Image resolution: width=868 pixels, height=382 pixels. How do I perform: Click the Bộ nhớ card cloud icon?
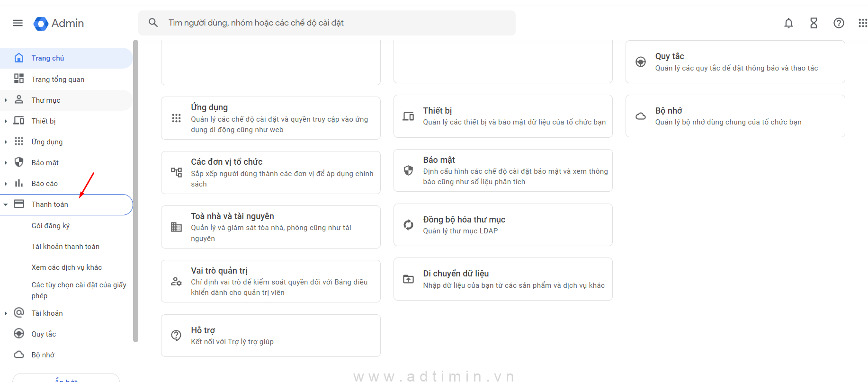[641, 116]
